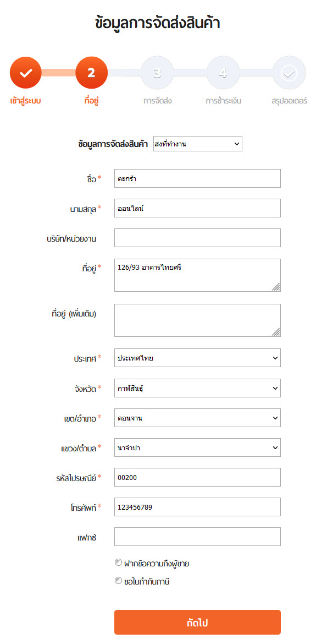Click the order summary checkmark circle
The height and width of the screenshot is (644, 316).
click(290, 73)
